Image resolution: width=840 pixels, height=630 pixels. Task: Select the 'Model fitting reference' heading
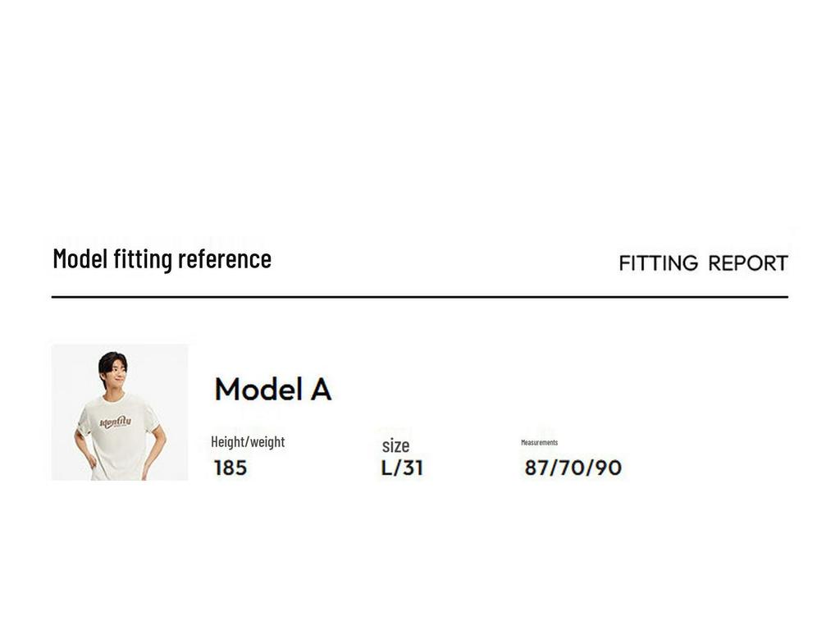point(162,258)
